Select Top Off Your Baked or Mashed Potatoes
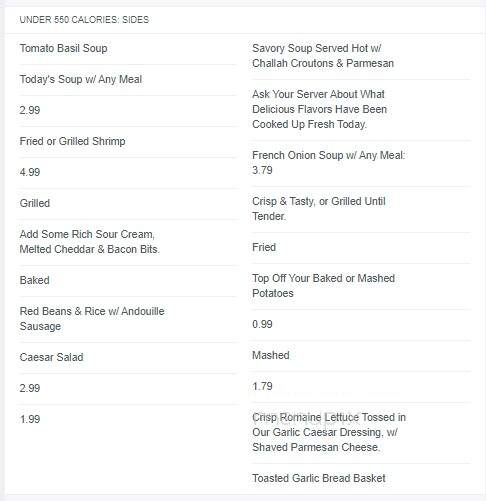This screenshot has width=486, height=501. click(323, 286)
